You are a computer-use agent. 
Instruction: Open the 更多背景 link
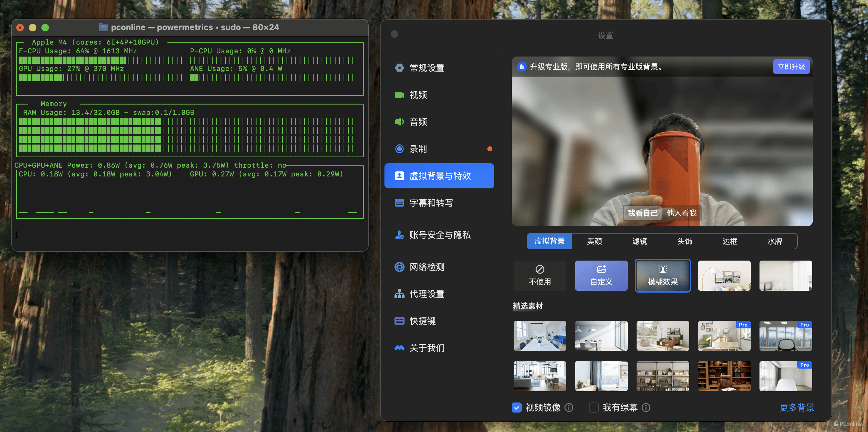[x=797, y=408]
